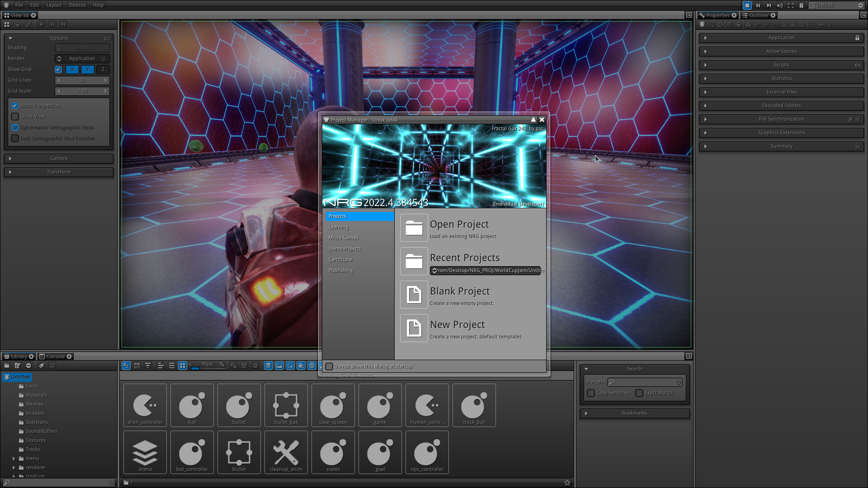Expand the Camera section
The height and width of the screenshot is (488, 868).
pos(59,159)
